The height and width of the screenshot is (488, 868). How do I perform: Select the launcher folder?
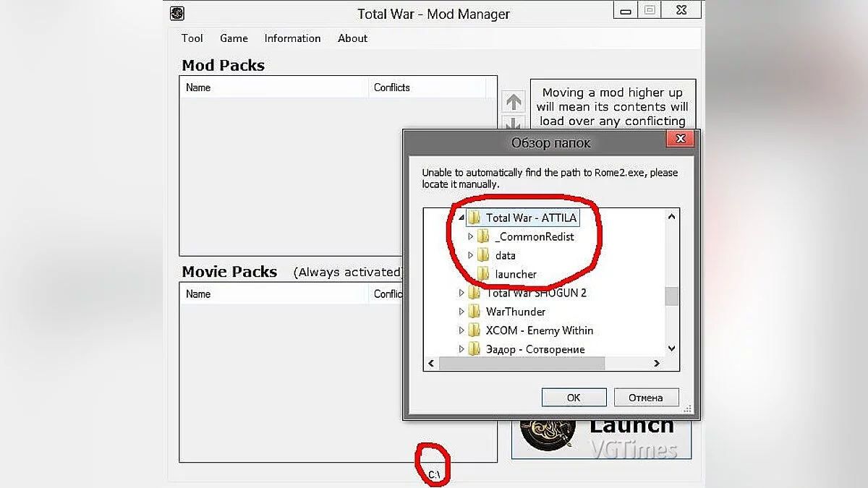[x=515, y=274]
